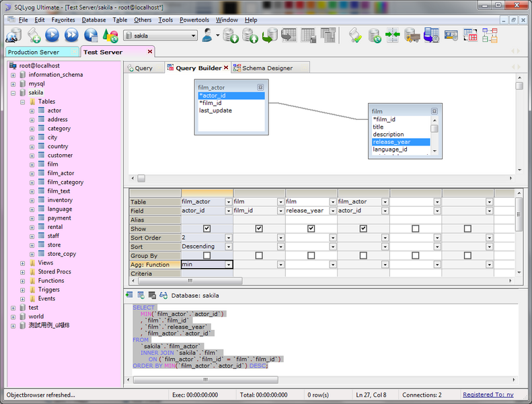532x404 pixels.
Task: Open the Database synchronization icon
Action: 374,35
